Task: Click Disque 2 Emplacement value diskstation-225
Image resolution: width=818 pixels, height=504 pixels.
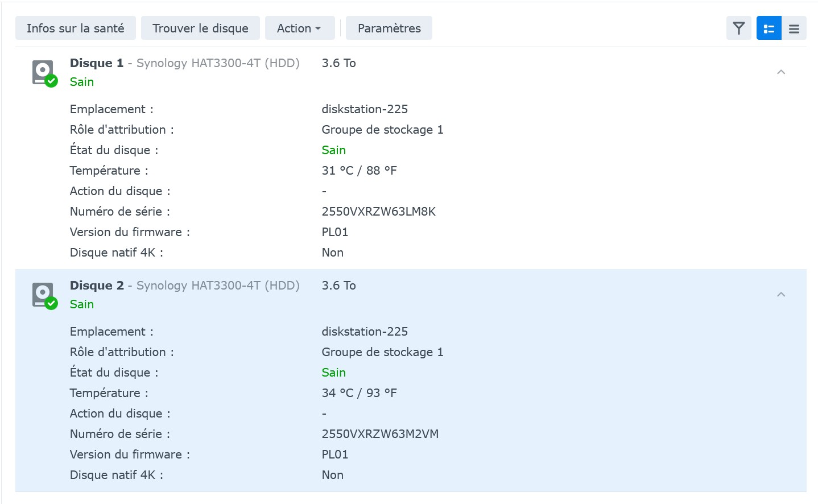Action: pyautogui.click(x=365, y=332)
